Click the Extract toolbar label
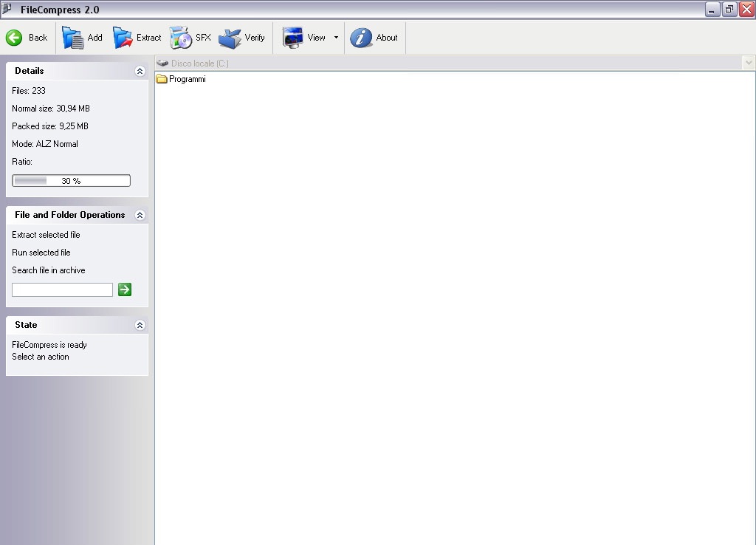The width and height of the screenshot is (756, 545). pyautogui.click(x=149, y=38)
